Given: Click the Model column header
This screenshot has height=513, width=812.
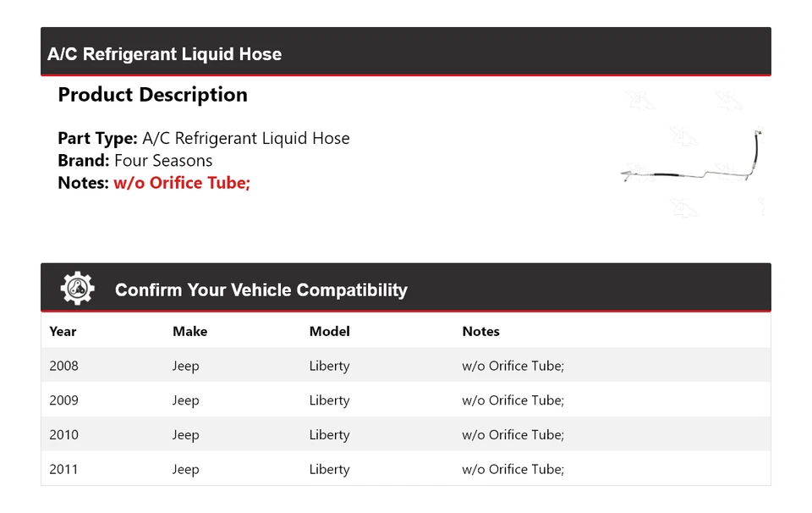Looking at the screenshot, I should [x=329, y=332].
